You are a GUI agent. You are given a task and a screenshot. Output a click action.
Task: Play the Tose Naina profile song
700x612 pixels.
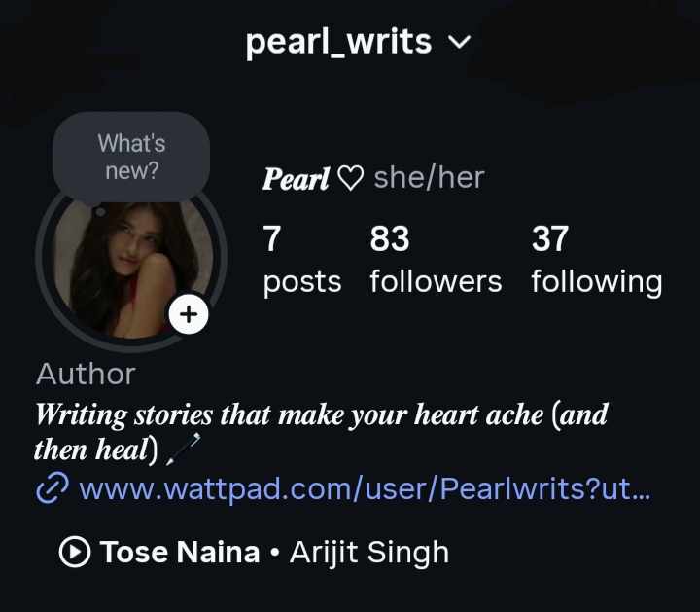coord(75,552)
